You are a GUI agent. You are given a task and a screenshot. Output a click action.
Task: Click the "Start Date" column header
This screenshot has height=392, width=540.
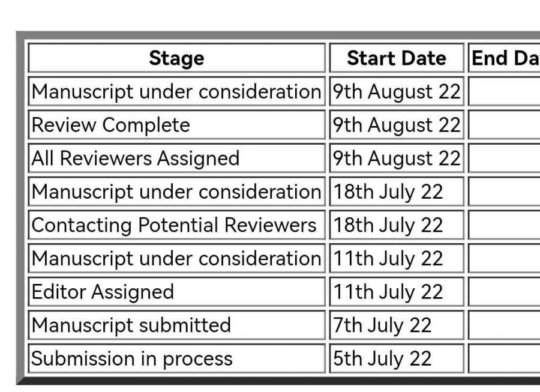click(396, 58)
